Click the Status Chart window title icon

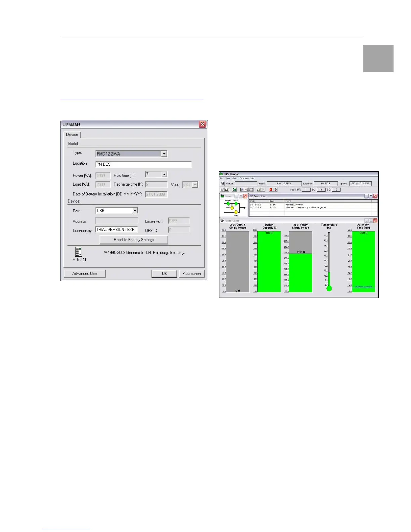pyautogui.click(x=222, y=221)
